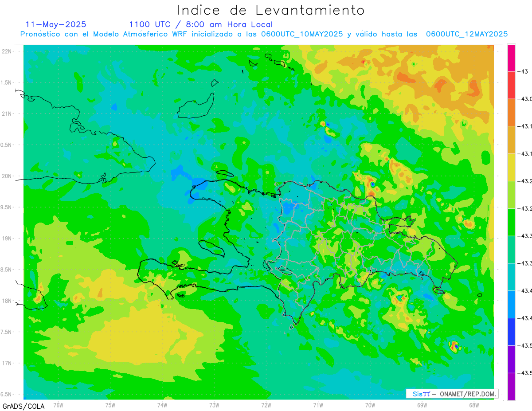The width and height of the screenshot is (532, 411).
Task: Click the '71W' longitude label
Action: pos(318,405)
